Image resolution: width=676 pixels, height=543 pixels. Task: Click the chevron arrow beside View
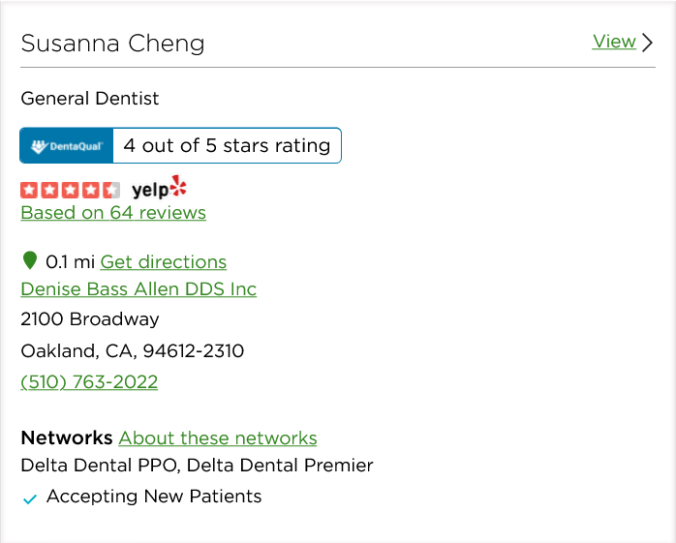[x=648, y=42]
